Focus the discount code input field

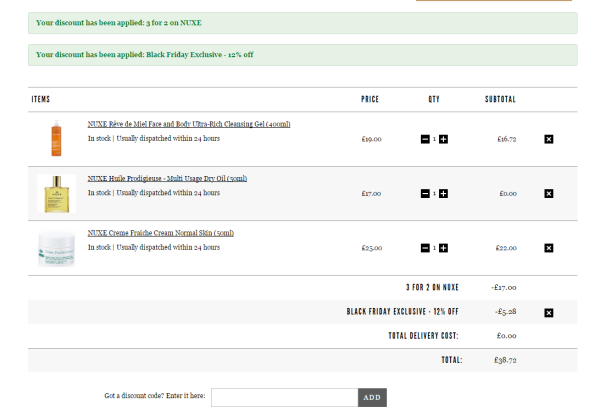tap(284, 397)
